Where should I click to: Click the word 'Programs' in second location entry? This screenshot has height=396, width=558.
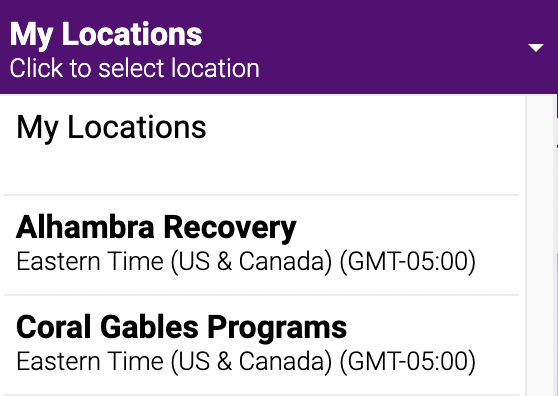[277, 328]
